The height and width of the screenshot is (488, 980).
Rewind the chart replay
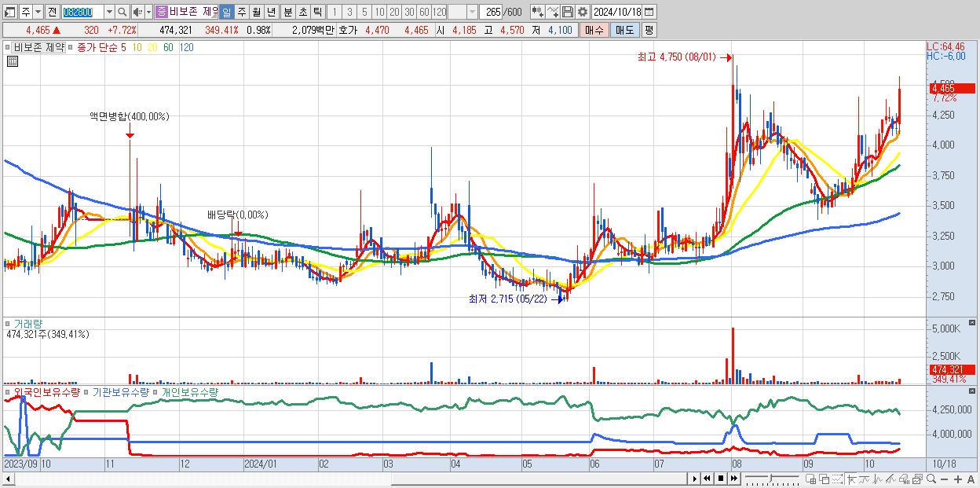707,479
